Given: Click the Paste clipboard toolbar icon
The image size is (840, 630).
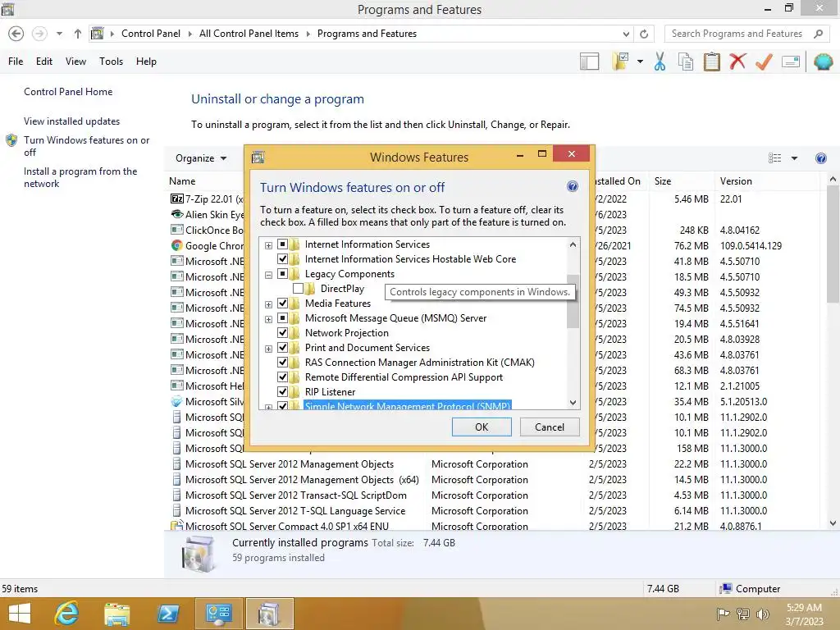Looking at the screenshot, I should coord(711,62).
